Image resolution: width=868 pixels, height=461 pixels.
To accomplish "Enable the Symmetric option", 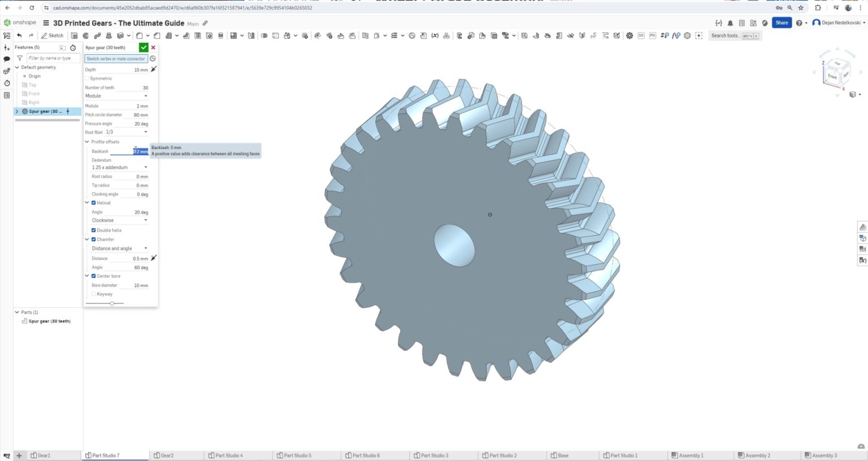I will click(x=88, y=79).
